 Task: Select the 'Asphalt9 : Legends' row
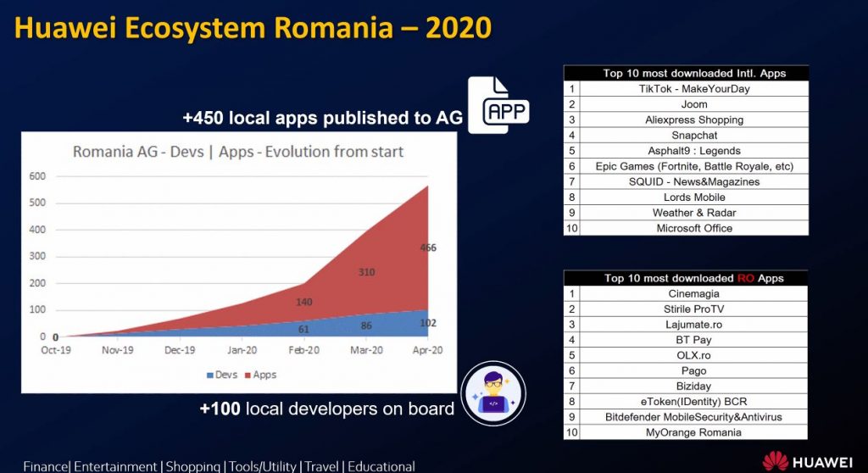[686, 151]
